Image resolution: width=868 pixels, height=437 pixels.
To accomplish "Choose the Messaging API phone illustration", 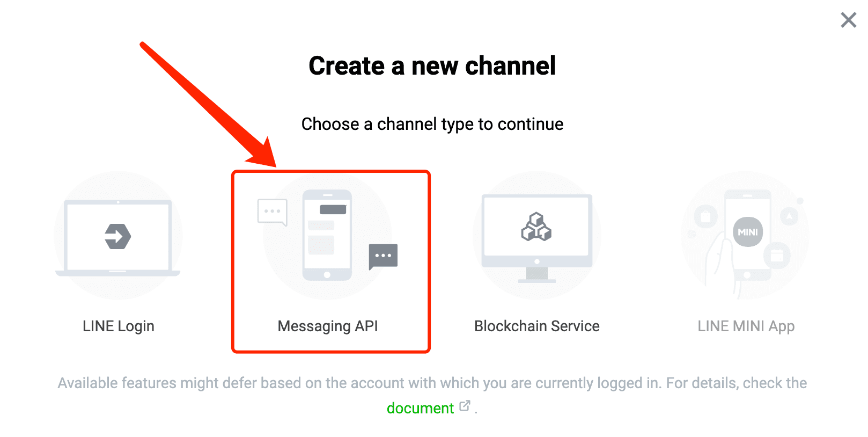I will [327, 235].
